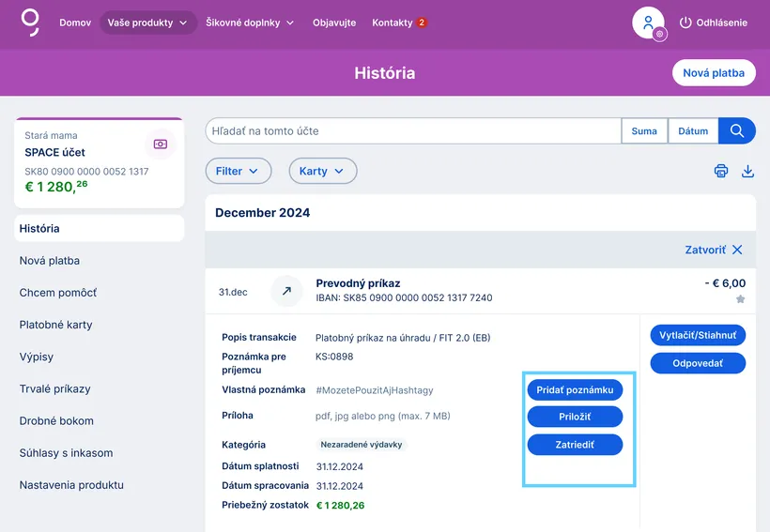Image resolution: width=770 pixels, height=532 pixels.
Task: Click the Odpovedať button
Action: click(698, 363)
